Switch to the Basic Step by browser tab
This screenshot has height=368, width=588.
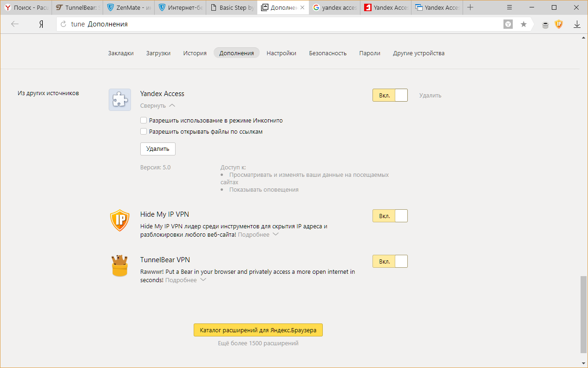(231, 7)
